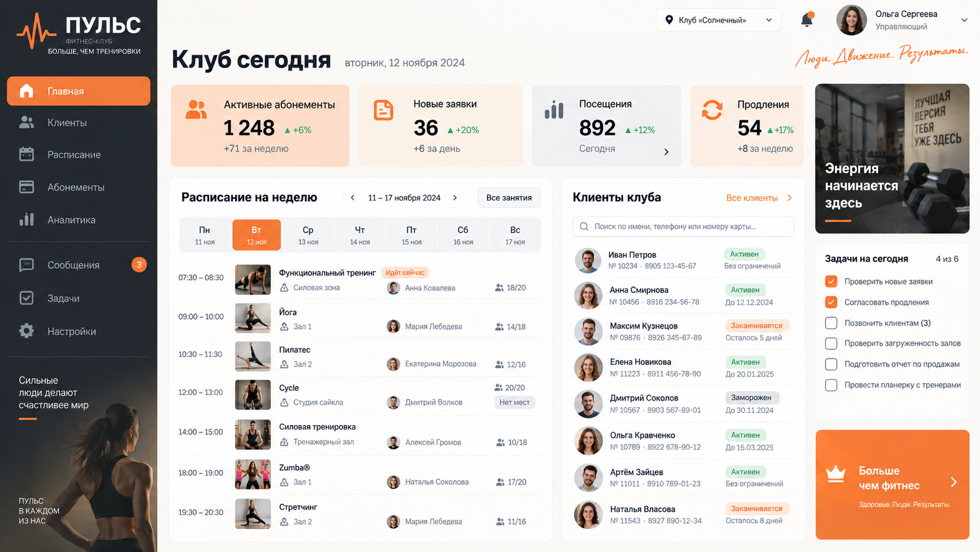Check Проверить загруженность залов task
Screen dimensions: 980x552
point(831,343)
